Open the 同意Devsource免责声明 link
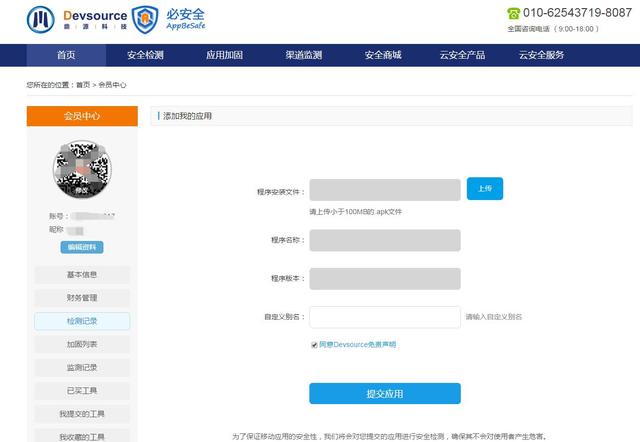The width and height of the screenshot is (640, 442). coord(357,344)
